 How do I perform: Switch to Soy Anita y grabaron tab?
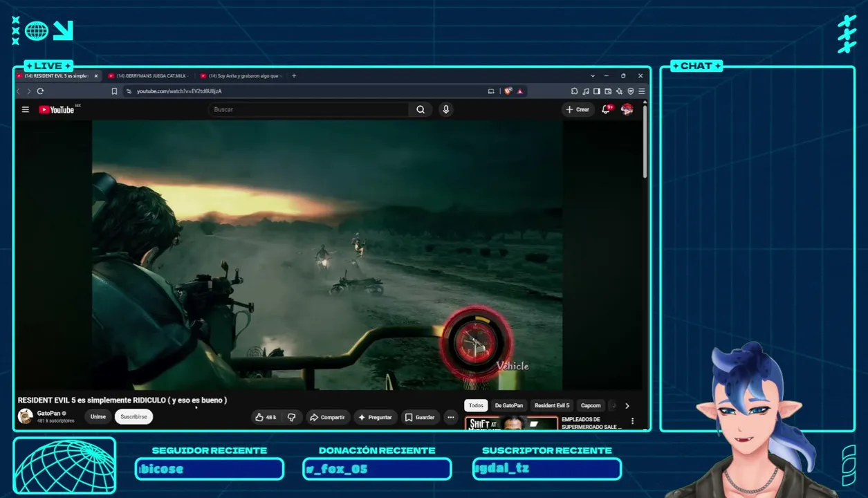(241, 76)
